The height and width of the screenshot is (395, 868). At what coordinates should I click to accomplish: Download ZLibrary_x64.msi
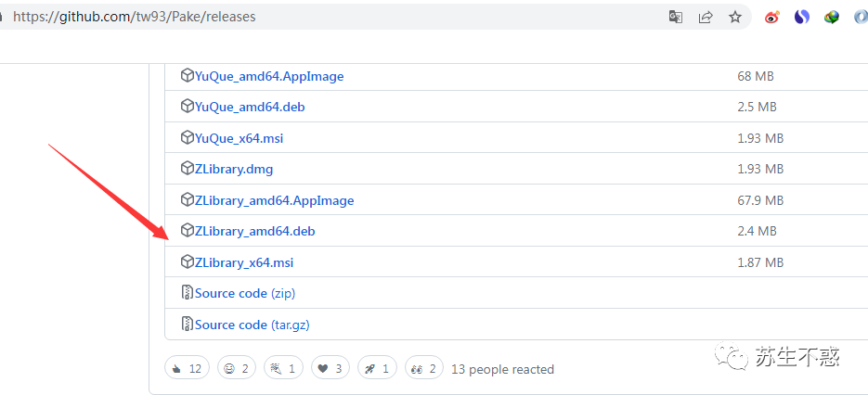pos(244,262)
